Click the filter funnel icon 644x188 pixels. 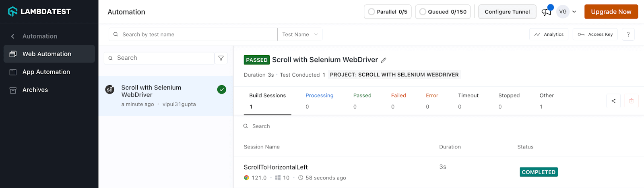coord(221,58)
